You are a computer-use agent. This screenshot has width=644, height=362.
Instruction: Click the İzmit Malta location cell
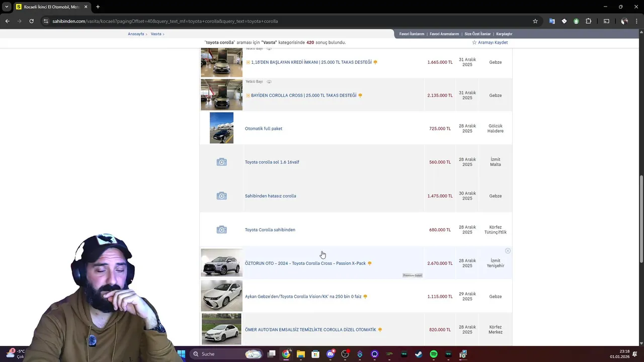pos(496,162)
